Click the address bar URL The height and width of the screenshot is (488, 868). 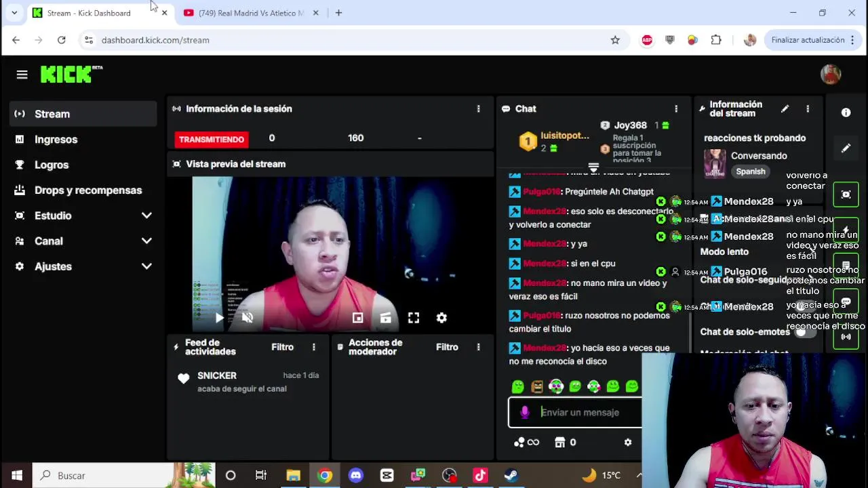(155, 40)
